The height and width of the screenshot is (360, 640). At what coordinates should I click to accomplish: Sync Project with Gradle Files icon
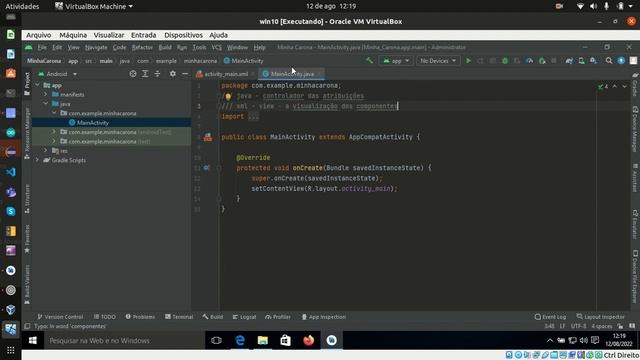pyautogui.click(x=569, y=61)
